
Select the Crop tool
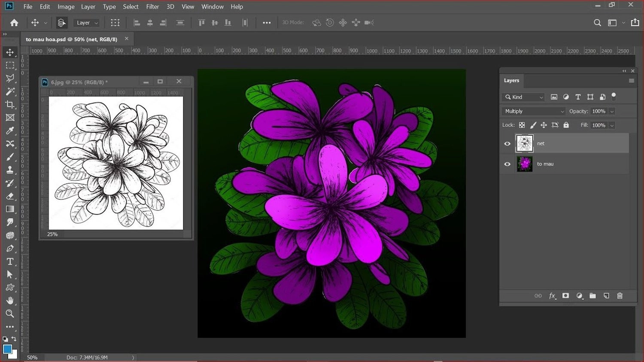click(10, 104)
